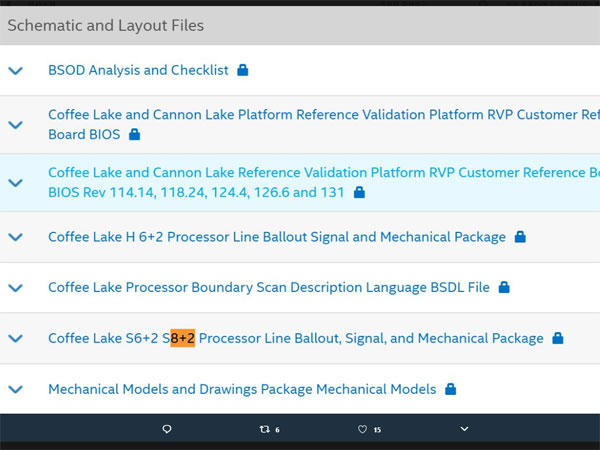The image size is (600, 450).
Task: Open BSOD Analysis and Checklist link
Action: coord(138,70)
